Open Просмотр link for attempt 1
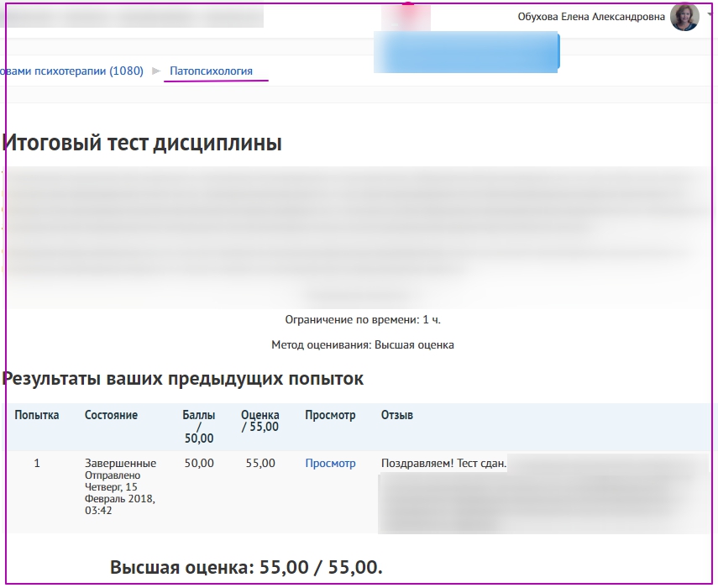718x588 pixels. click(x=330, y=464)
